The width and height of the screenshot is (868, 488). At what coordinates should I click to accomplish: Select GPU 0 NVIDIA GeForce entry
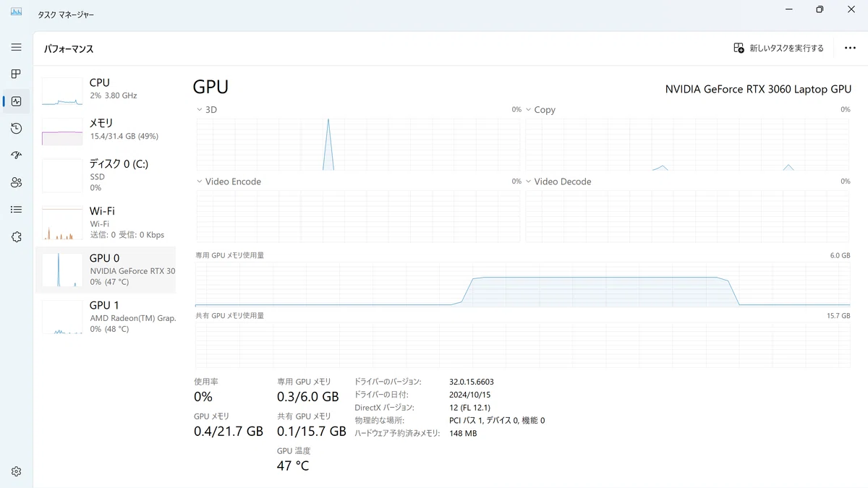point(106,270)
